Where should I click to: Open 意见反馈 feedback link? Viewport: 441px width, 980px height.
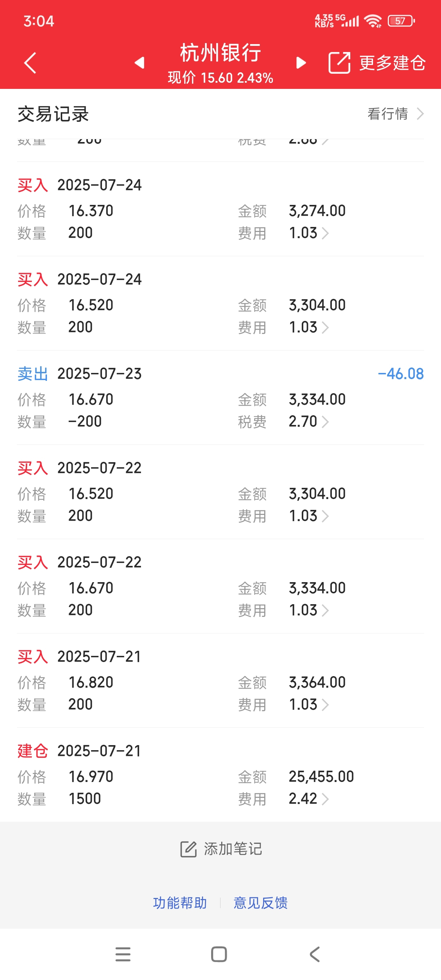point(261,902)
